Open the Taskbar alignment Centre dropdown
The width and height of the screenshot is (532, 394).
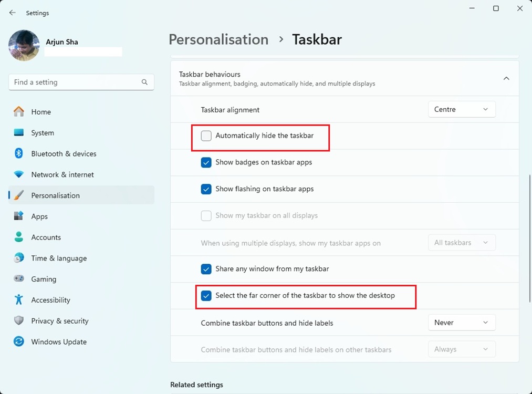click(462, 109)
